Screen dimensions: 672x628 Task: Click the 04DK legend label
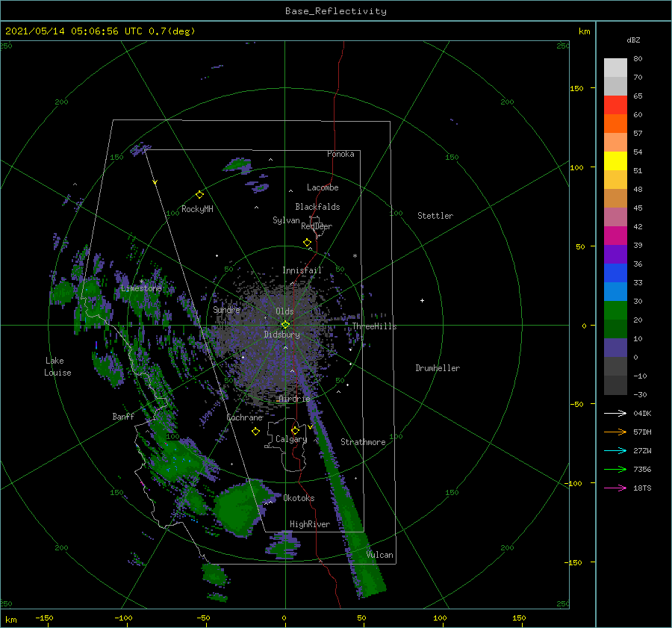[x=642, y=413]
